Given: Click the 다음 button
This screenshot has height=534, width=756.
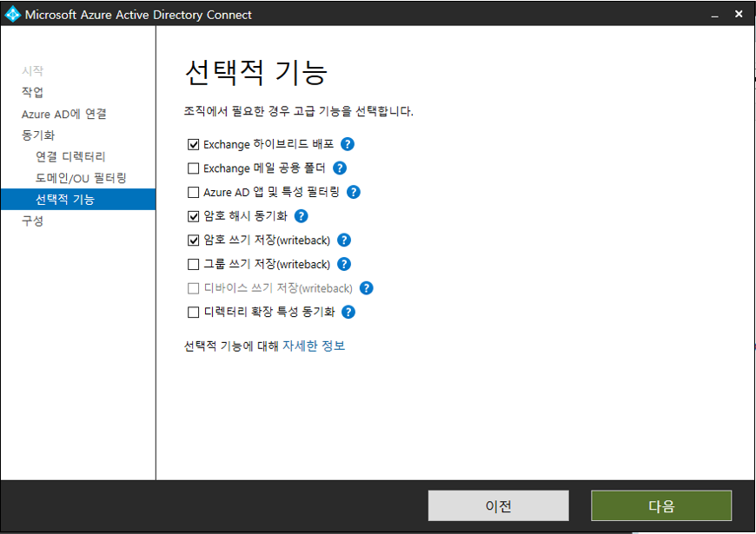Looking at the screenshot, I should coord(661,505).
